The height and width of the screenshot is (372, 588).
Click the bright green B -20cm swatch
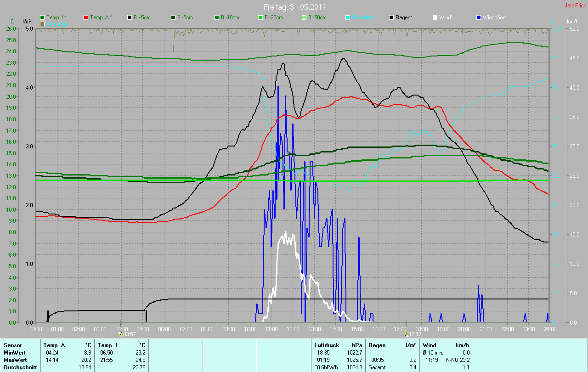tap(260, 17)
